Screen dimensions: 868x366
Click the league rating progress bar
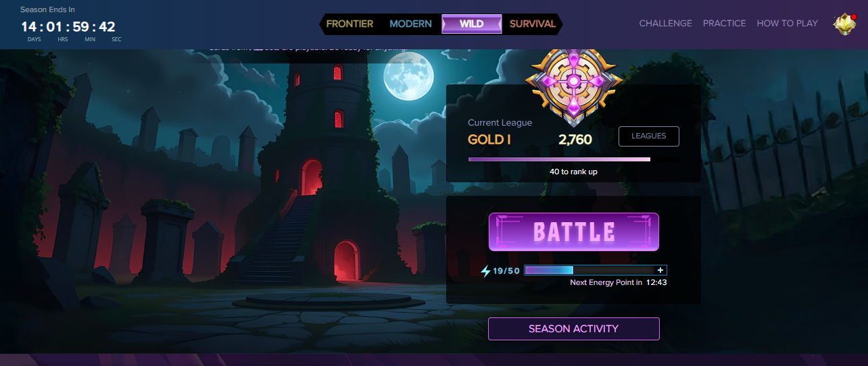click(x=574, y=159)
